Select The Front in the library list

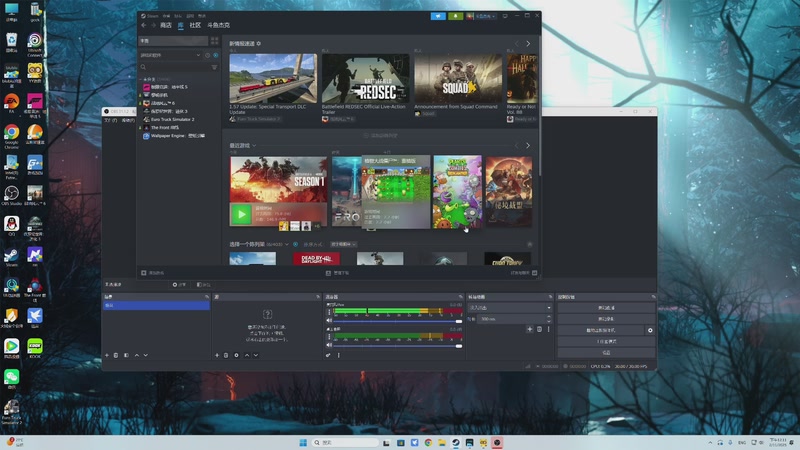pyautogui.click(x=164, y=128)
